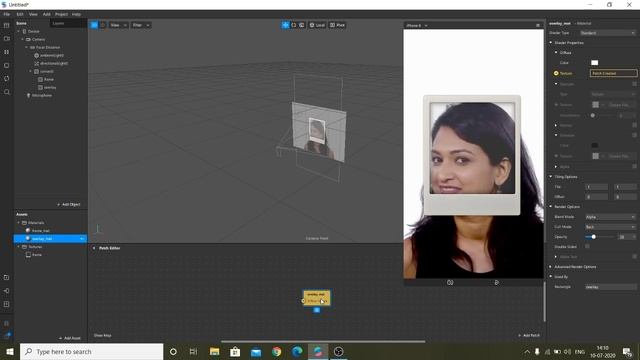The width and height of the screenshot is (640, 360).
Task: Collapse the canvas0 tree node
Action: point(31,71)
